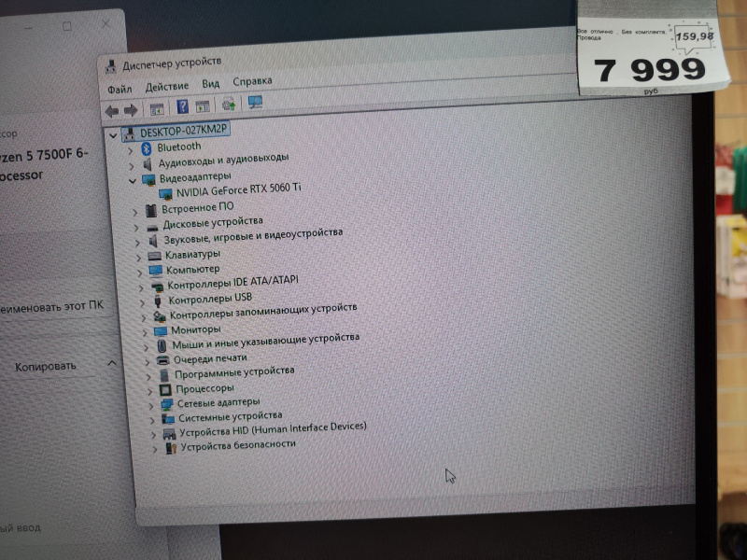
Task: Collapse the Видеоадаптеры category
Action: tap(132, 181)
